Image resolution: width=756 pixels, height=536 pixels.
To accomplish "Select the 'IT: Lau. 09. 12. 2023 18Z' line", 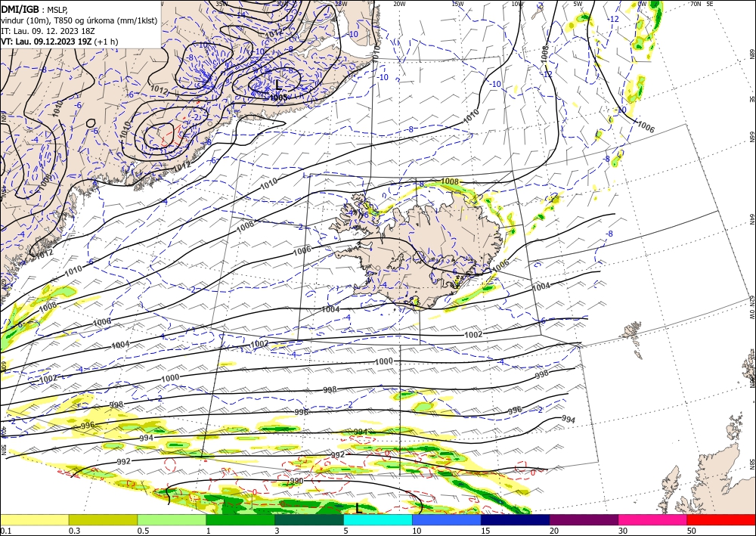I will pyautogui.click(x=48, y=31).
